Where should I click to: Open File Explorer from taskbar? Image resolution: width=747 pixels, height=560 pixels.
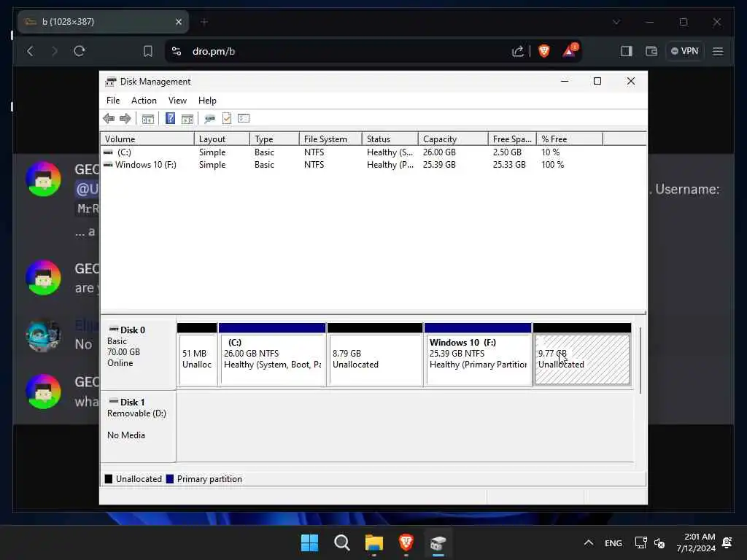tap(374, 542)
